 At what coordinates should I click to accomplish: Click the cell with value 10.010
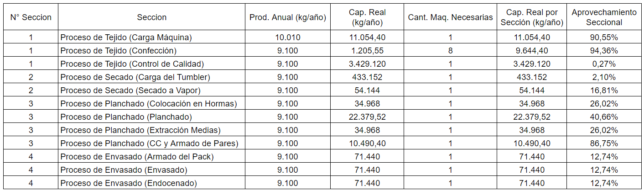287,37
